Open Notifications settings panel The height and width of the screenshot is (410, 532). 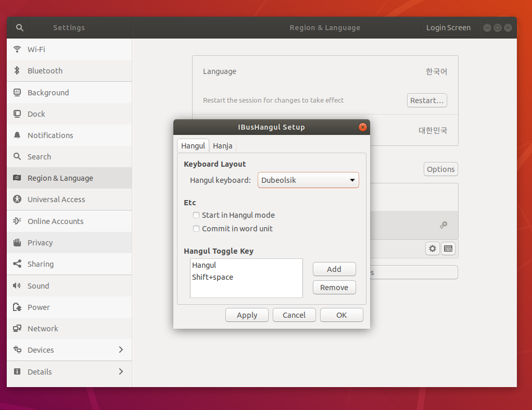(x=69, y=135)
